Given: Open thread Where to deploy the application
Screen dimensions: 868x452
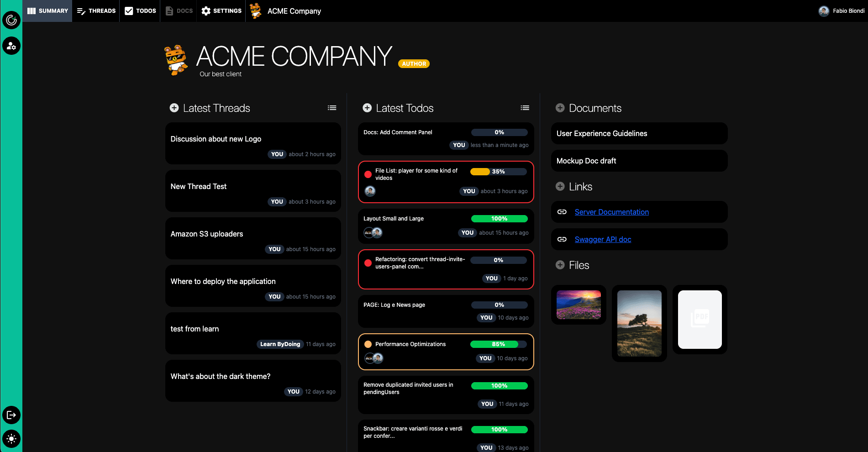Looking at the screenshot, I should point(253,286).
